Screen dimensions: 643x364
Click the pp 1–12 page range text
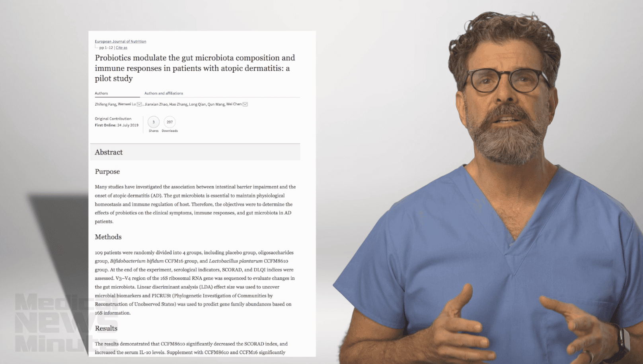(106, 48)
